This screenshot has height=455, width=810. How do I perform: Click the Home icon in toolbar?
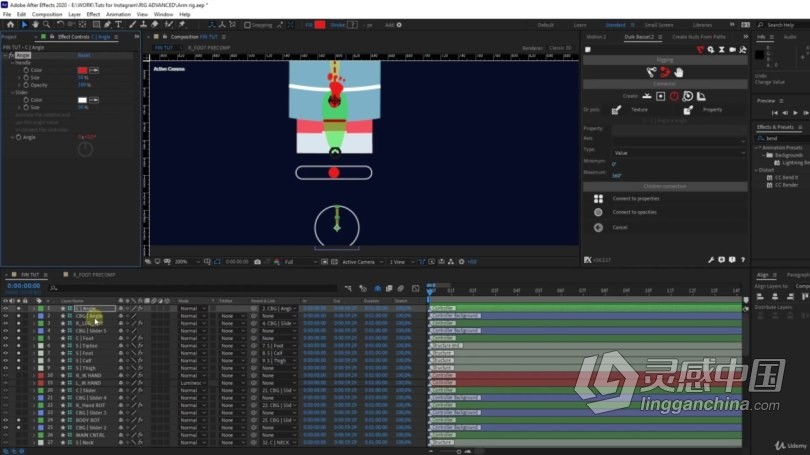pos(10,24)
